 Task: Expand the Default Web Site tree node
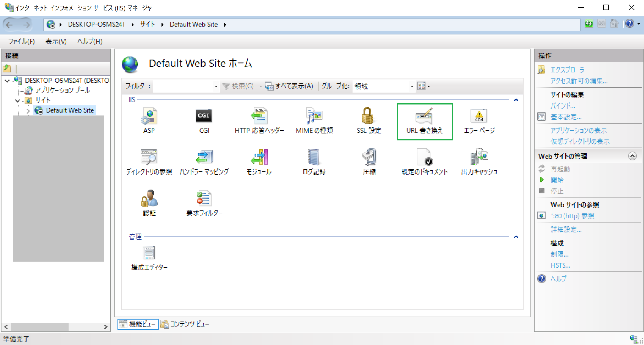coord(28,110)
